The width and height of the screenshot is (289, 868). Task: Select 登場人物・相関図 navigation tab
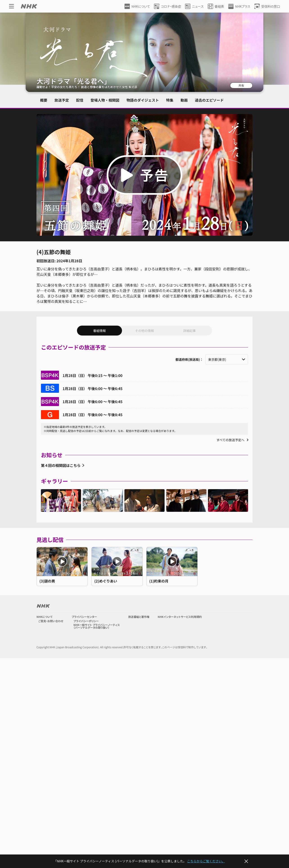105,100
